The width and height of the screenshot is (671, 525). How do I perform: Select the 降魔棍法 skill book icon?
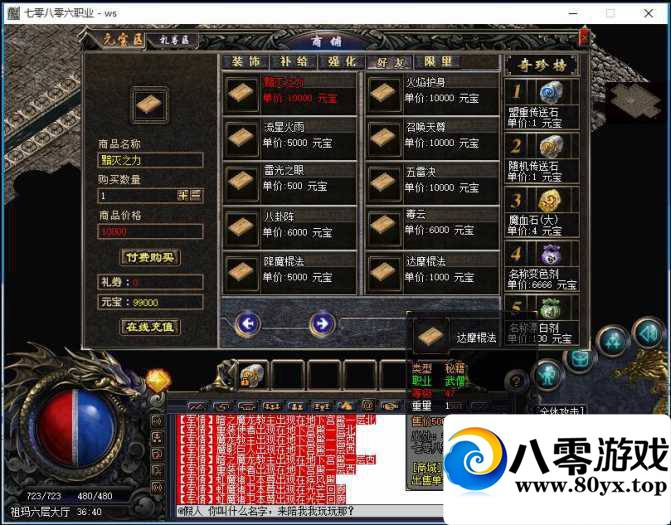(241, 273)
